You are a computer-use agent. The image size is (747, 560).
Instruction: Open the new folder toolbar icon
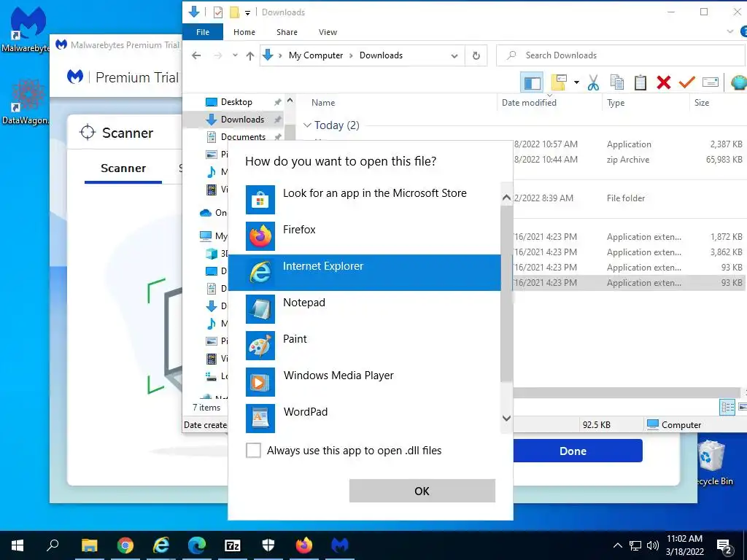click(x=558, y=82)
